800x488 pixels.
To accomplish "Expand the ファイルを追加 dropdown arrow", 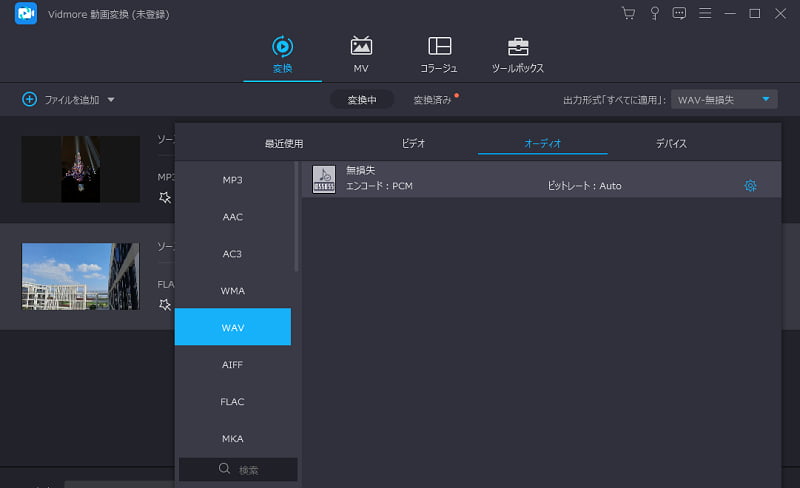I will click(x=111, y=100).
